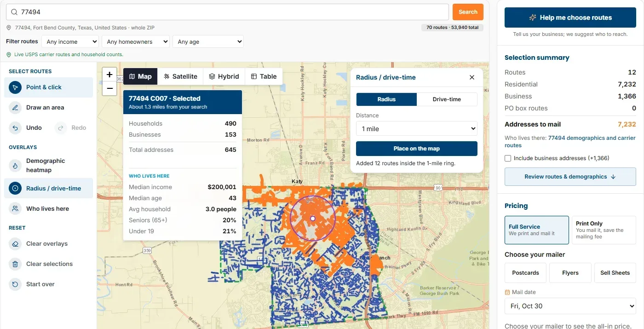Image resolution: width=644 pixels, height=329 pixels.
Task: Click the Avg household 3.0 people value
Action: 221,209
